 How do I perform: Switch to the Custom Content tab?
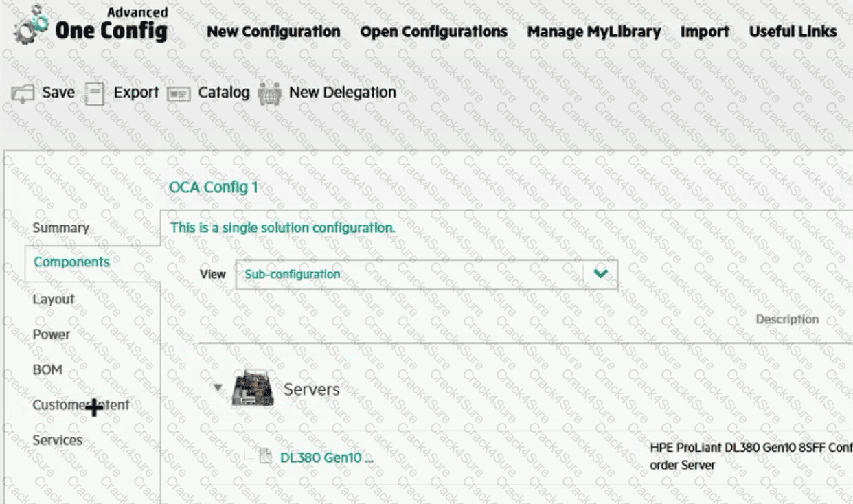point(81,405)
